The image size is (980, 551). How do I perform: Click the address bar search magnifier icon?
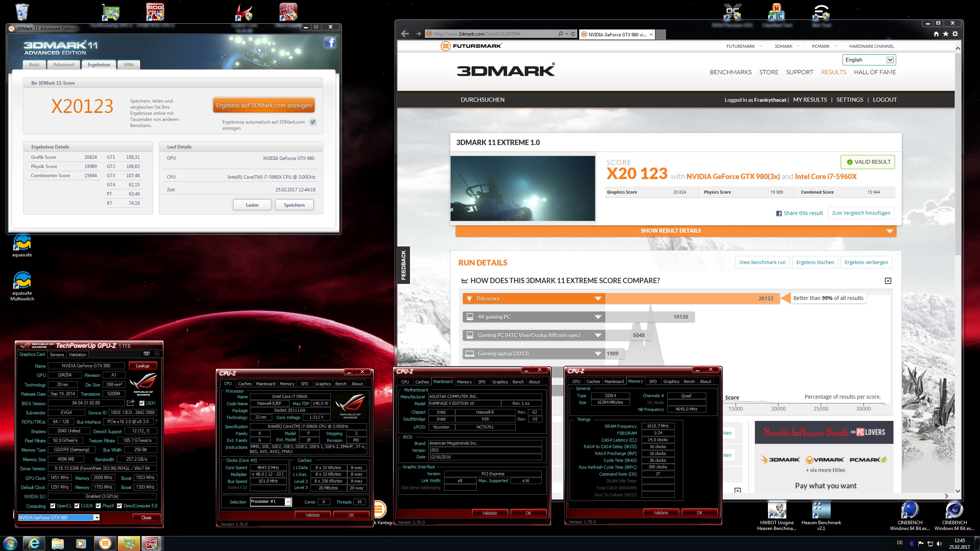(x=560, y=34)
